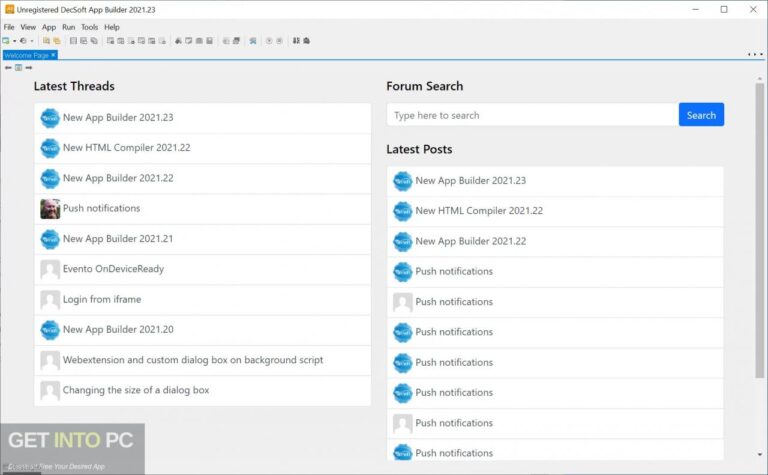Open the App menu
The height and width of the screenshot is (475, 768).
point(49,27)
